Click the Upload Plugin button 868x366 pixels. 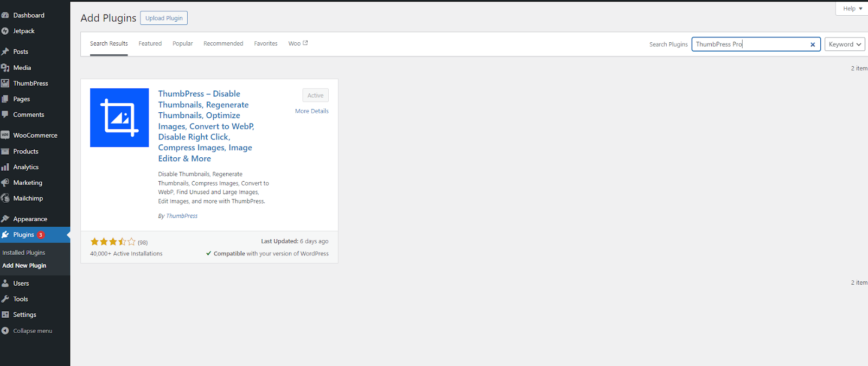(164, 18)
